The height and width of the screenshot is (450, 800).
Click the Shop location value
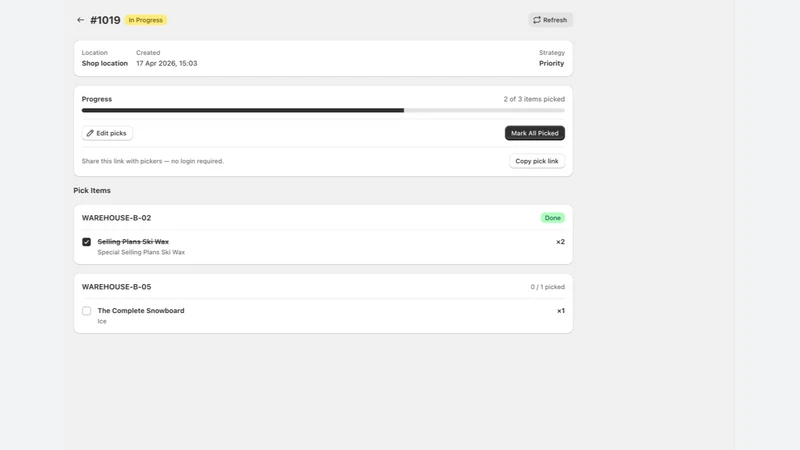[105, 63]
